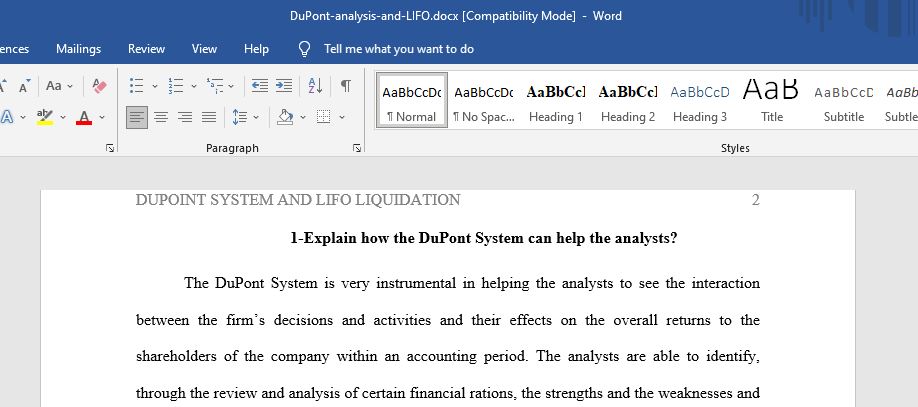
Task: Open the View ribbon tab
Action: tap(204, 49)
